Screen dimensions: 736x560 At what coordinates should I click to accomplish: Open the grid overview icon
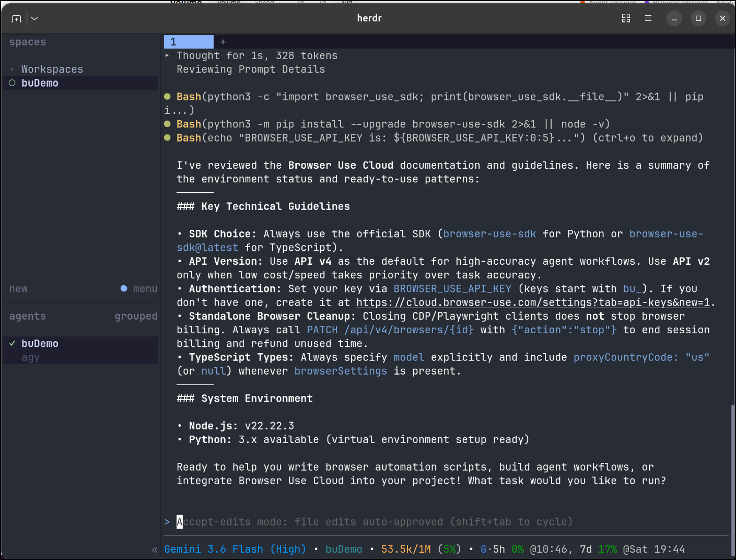pyautogui.click(x=626, y=19)
